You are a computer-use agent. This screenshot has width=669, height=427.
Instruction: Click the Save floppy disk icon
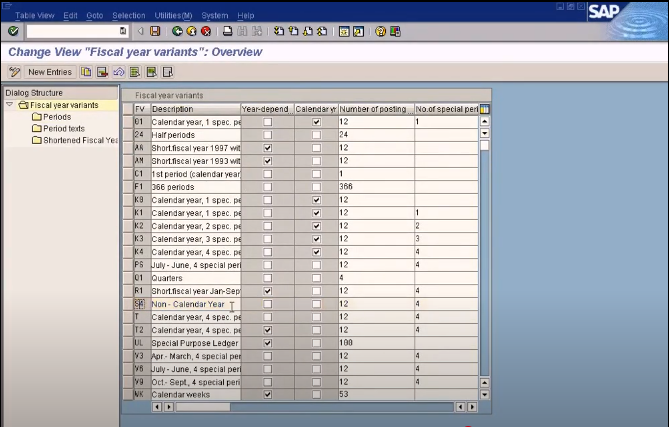tap(155, 31)
